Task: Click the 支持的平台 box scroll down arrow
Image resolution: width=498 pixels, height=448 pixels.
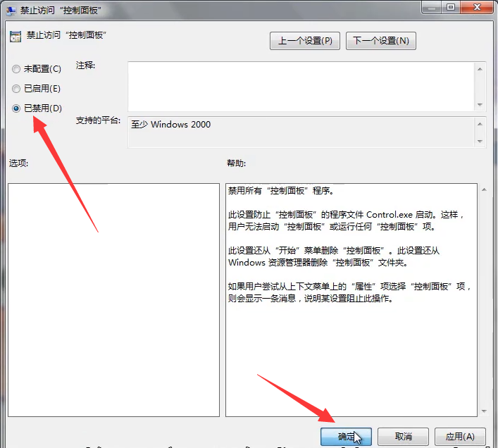Action: point(480,142)
